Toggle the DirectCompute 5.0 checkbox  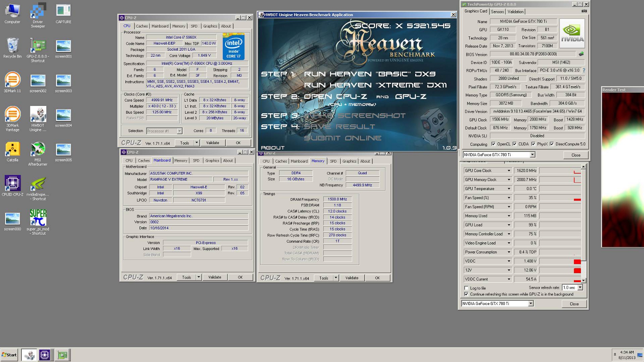point(552,144)
